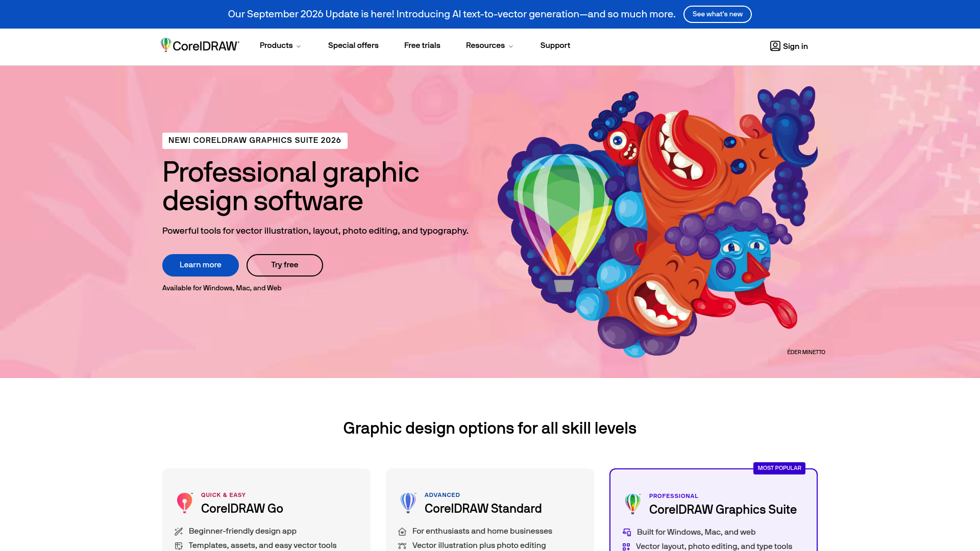Image resolution: width=980 pixels, height=551 pixels.
Task: Click the See what's new banner button
Action: click(717, 14)
